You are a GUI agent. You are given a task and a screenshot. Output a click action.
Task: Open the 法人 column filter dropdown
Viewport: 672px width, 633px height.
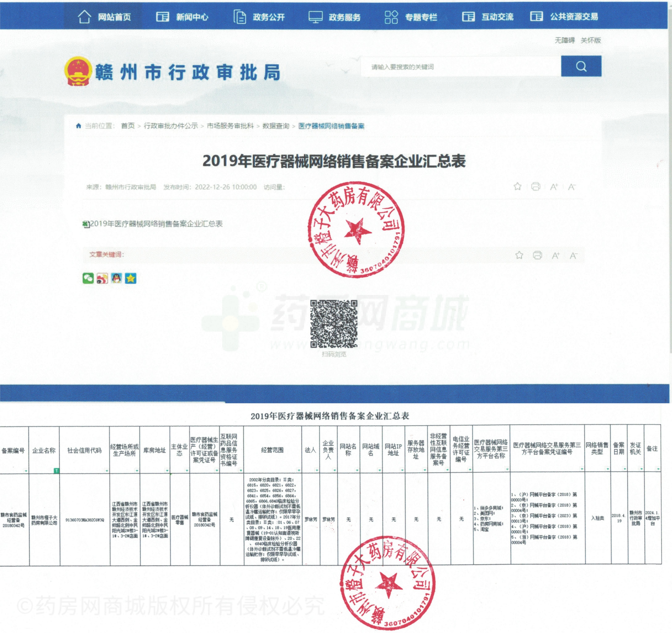click(317, 470)
